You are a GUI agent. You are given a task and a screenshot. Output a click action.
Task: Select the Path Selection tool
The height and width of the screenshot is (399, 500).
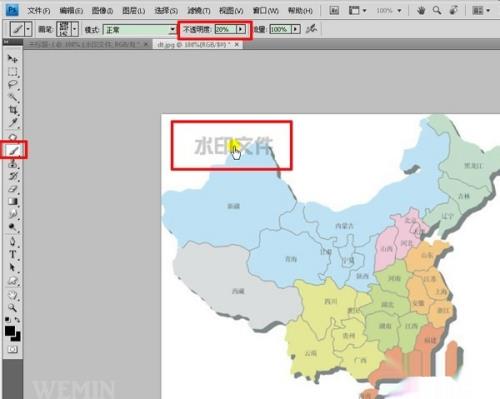(13, 267)
